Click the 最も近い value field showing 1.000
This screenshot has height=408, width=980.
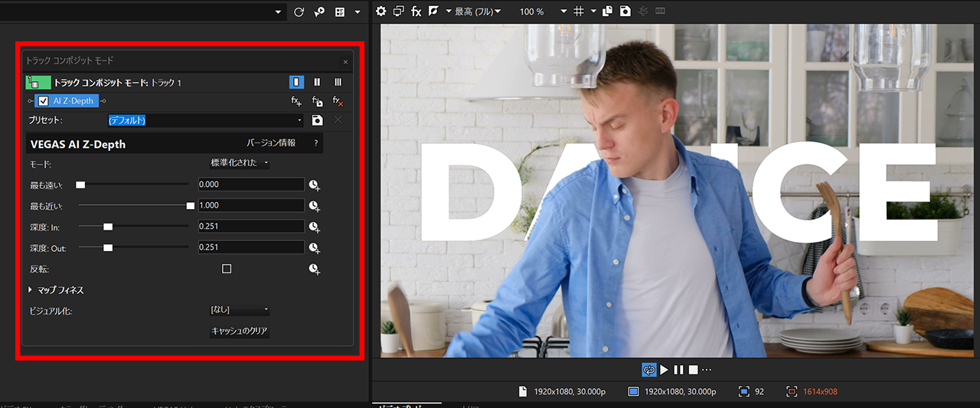click(250, 205)
